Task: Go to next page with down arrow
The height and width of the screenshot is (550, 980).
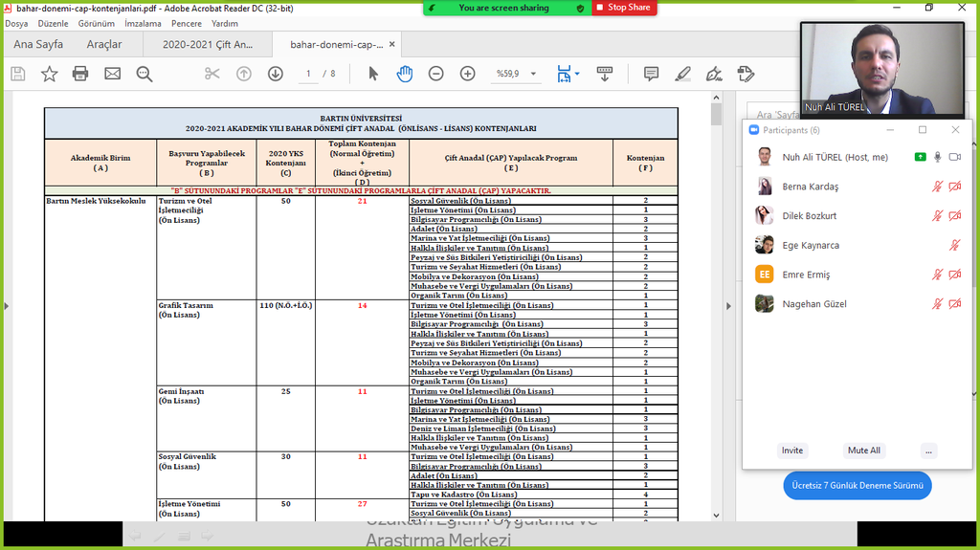Action: point(275,74)
